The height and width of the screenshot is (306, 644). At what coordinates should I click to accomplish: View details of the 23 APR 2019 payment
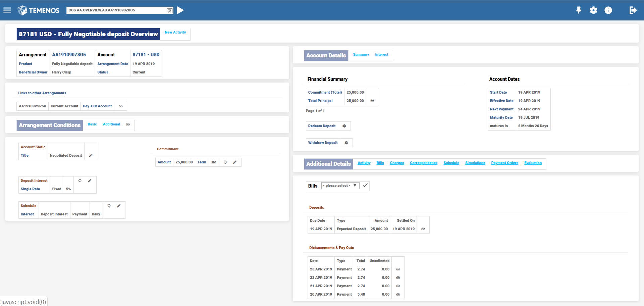398,269
